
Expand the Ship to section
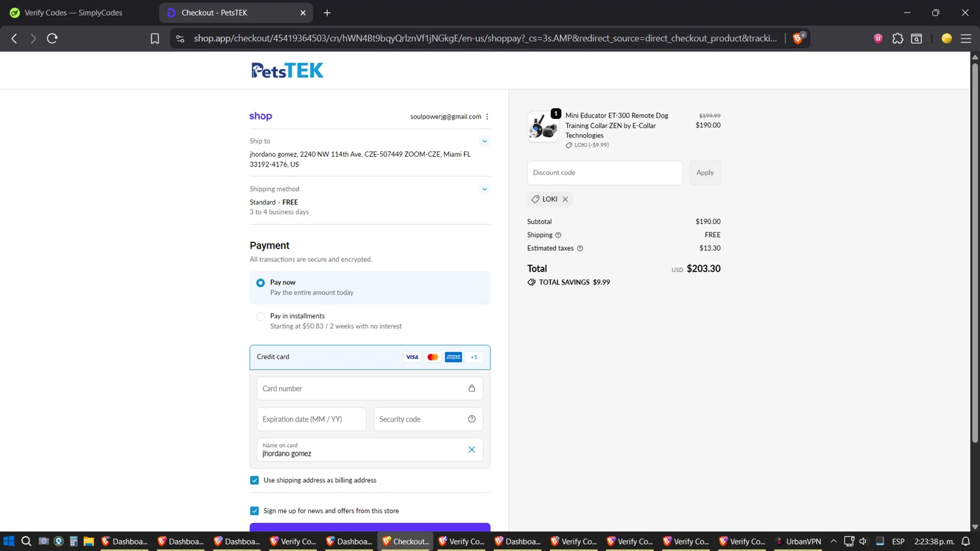coord(485,141)
